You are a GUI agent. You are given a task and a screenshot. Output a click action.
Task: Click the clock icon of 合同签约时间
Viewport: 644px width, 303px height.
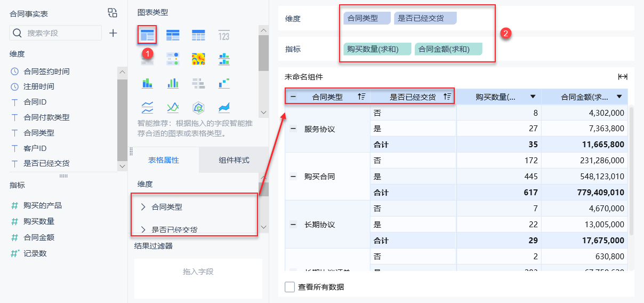click(x=14, y=71)
